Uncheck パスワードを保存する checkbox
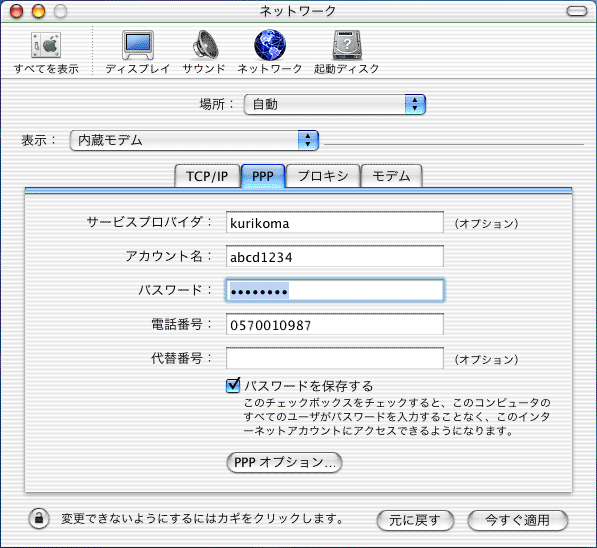Image resolution: width=597 pixels, height=548 pixels. pos(233,385)
